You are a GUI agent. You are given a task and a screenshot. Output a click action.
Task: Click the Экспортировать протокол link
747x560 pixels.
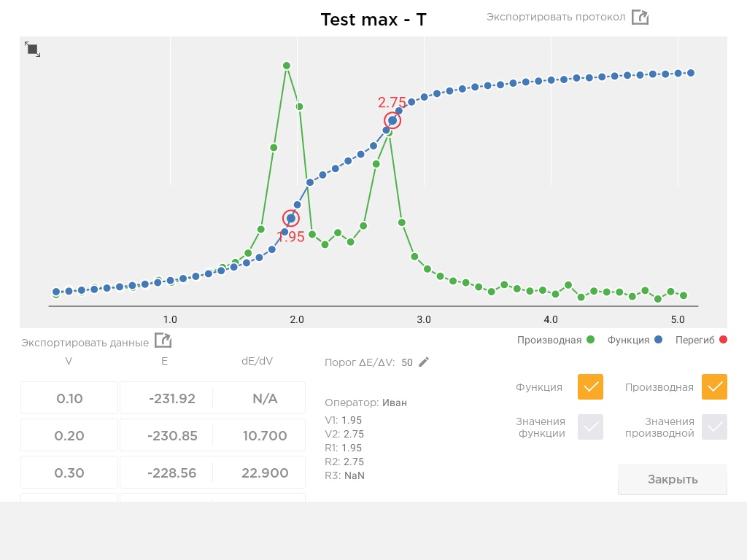pos(555,17)
